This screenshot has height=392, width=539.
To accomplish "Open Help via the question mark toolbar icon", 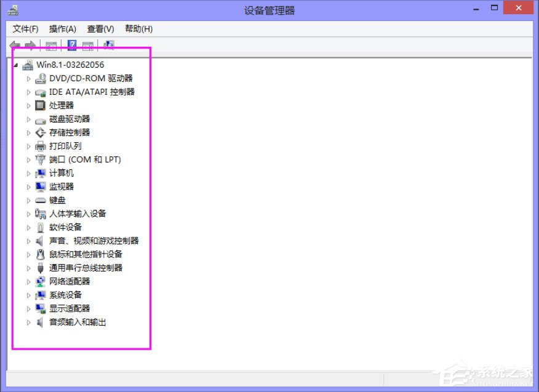I will (x=72, y=44).
